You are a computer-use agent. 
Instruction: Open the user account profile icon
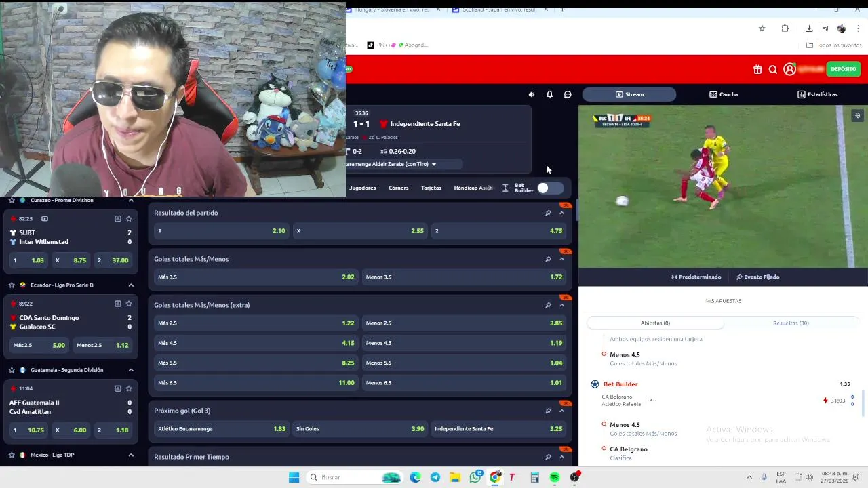[x=789, y=69]
